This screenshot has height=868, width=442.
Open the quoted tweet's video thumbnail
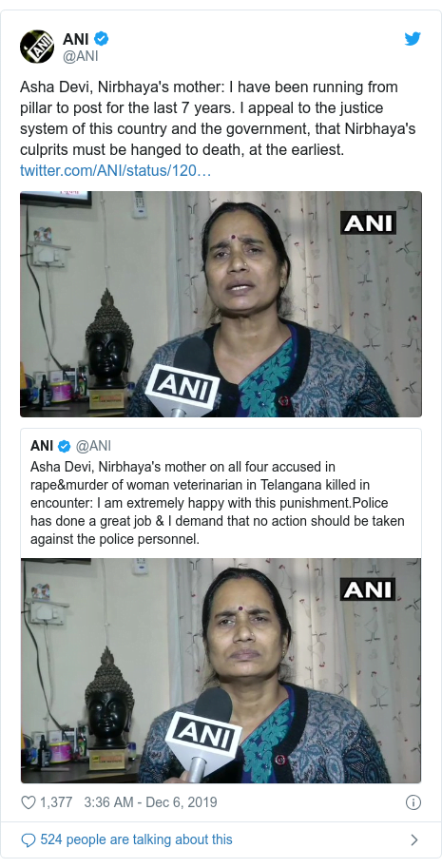point(221,670)
